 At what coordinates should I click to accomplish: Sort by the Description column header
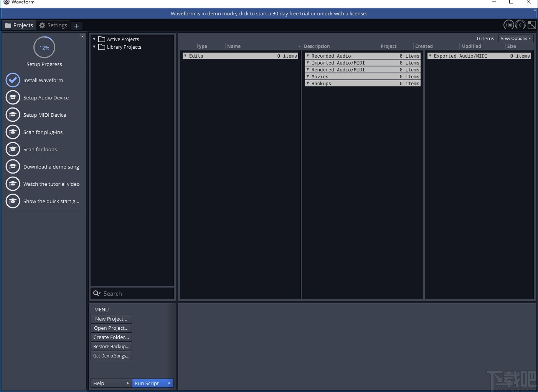(x=317, y=46)
